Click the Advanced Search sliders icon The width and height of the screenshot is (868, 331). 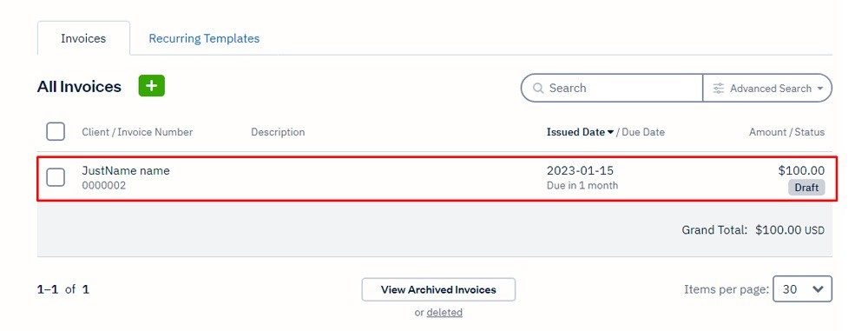[x=719, y=88]
